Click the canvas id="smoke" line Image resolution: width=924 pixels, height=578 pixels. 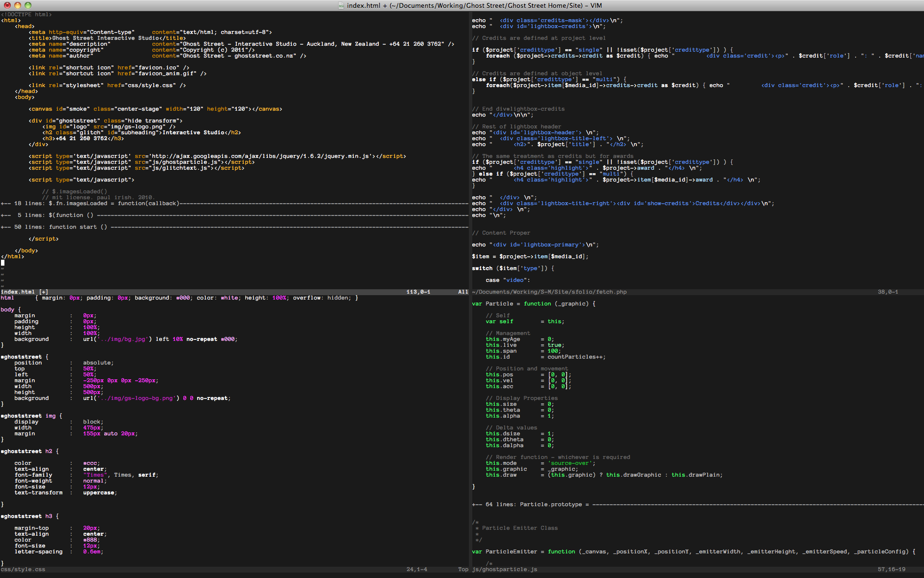[155, 109]
